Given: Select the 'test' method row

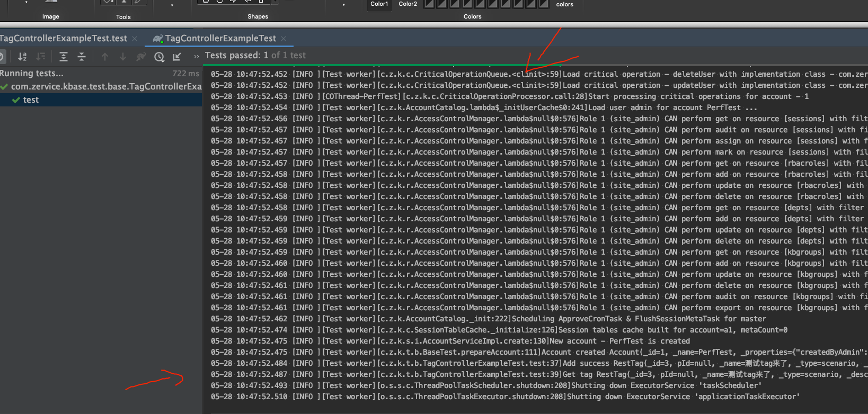Looking at the screenshot, I should 101,100.
